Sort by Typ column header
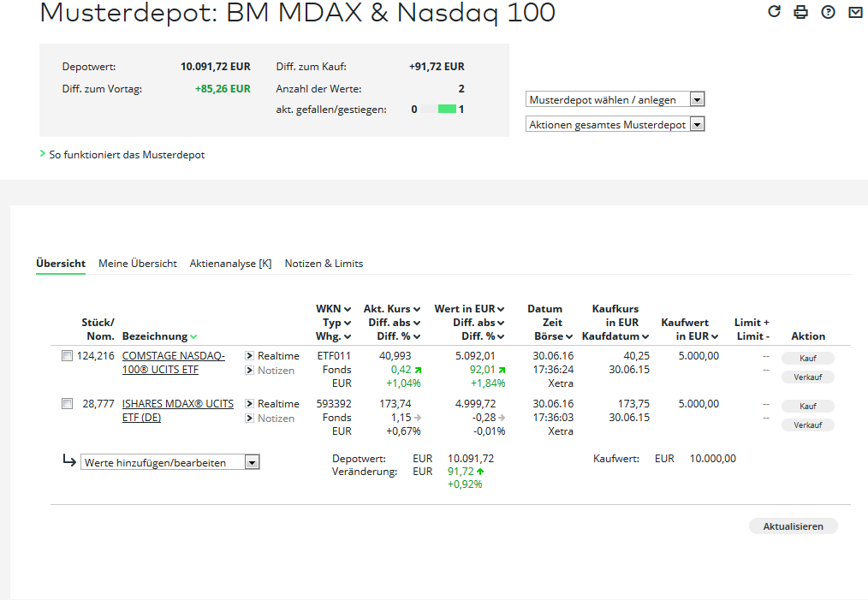Screen dimensions: 868x600 (x=336, y=323)
